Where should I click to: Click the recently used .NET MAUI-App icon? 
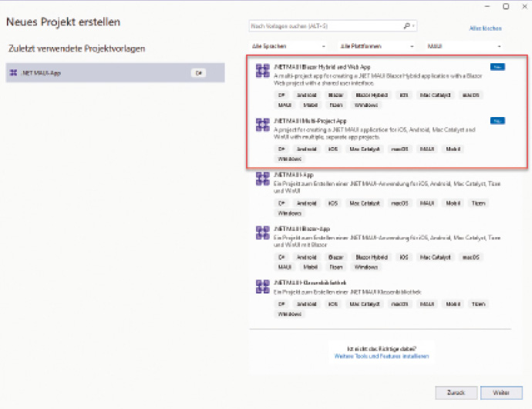tap(14, 73)
